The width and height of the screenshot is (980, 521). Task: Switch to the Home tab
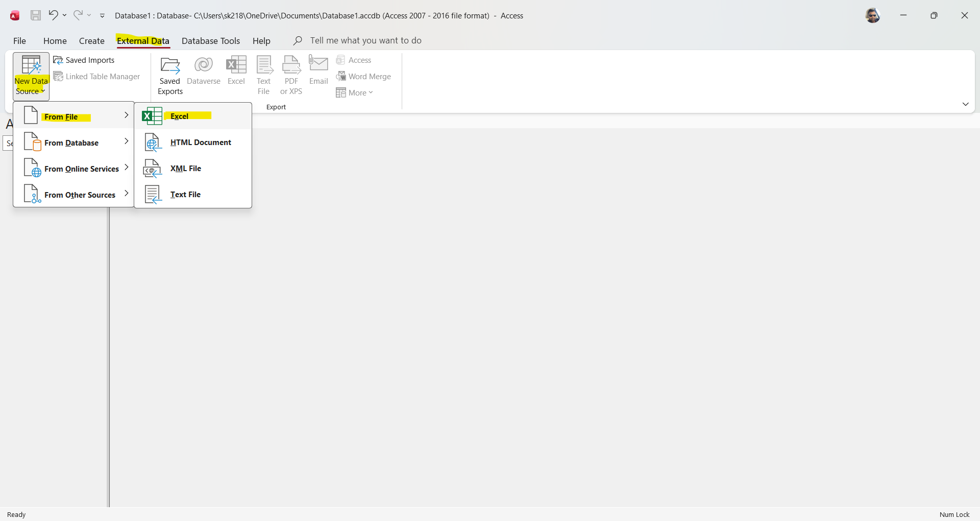click(55, 41)
